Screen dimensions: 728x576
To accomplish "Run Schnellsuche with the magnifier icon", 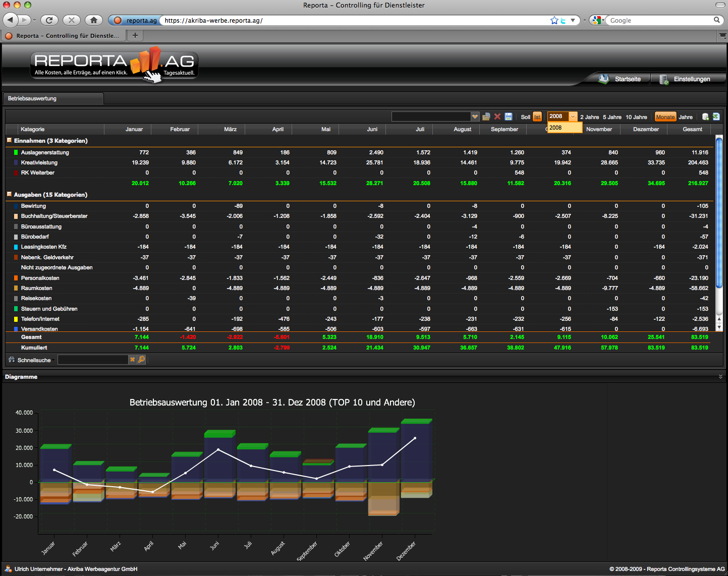I will tap(142, 360).
